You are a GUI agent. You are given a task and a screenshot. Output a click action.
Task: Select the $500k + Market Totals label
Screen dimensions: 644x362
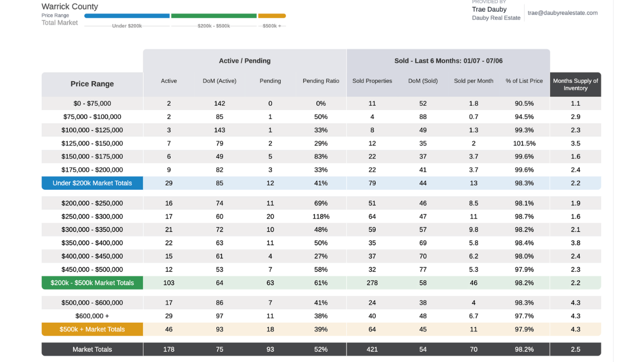coord(92,330)
